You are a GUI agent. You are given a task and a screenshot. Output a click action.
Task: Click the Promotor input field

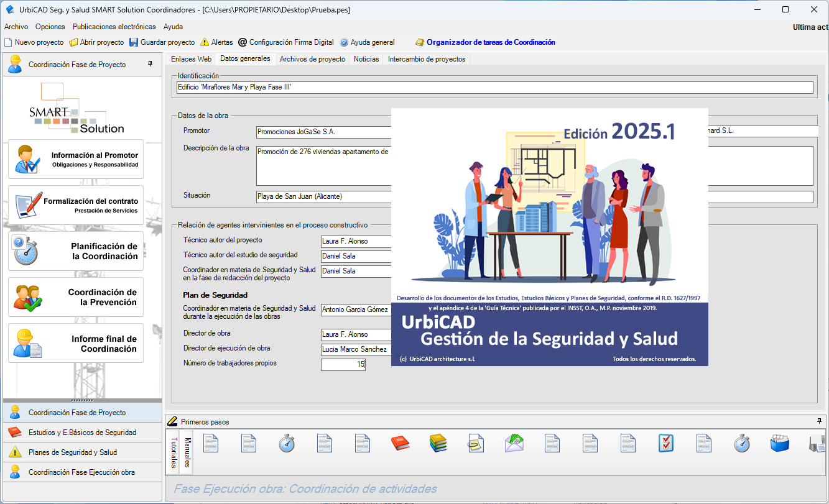click(x=323, y=132)
